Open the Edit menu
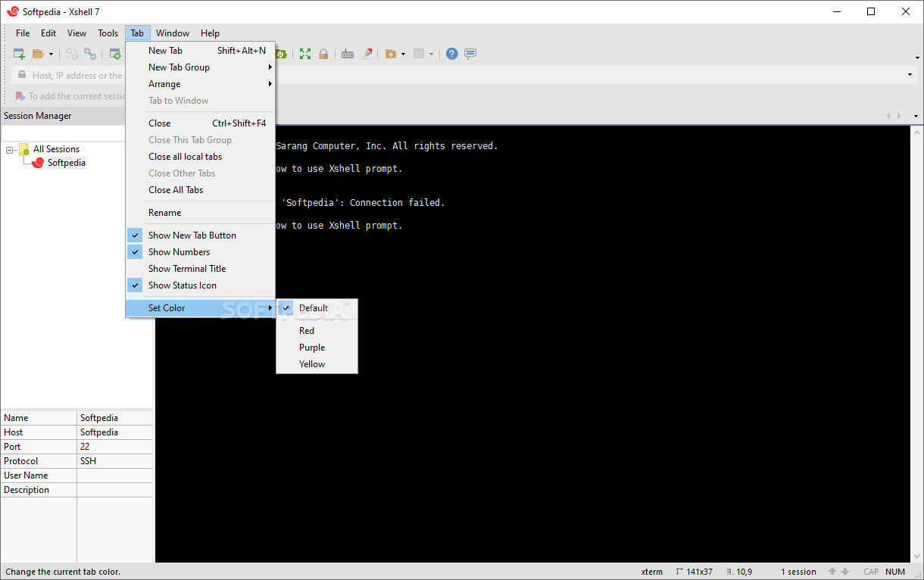 [48, 33]
